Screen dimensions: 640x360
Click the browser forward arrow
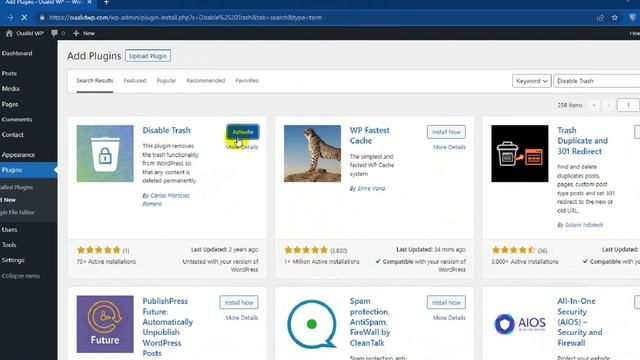(x=10, y=18)
